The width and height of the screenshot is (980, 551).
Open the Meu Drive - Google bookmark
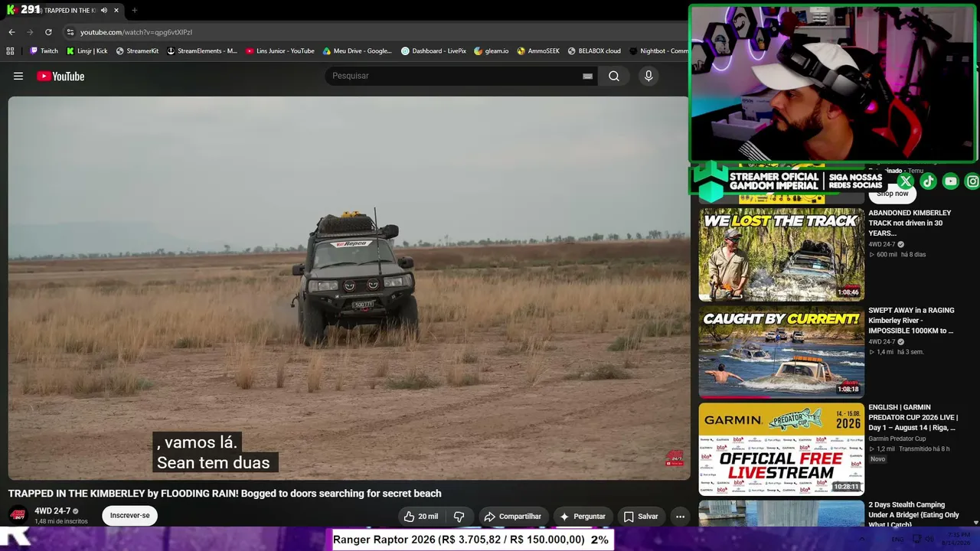pos(357,51)
